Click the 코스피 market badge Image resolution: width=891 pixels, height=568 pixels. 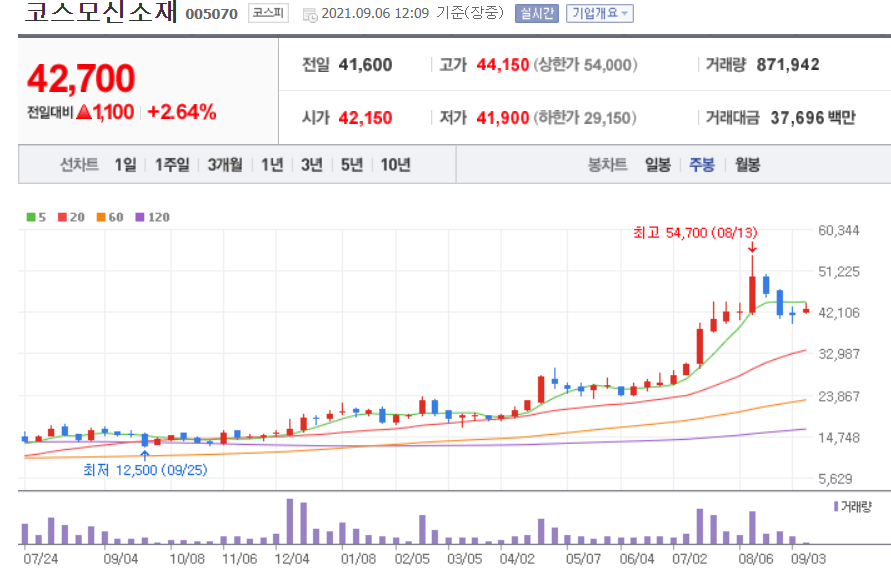tap(268, 12)
